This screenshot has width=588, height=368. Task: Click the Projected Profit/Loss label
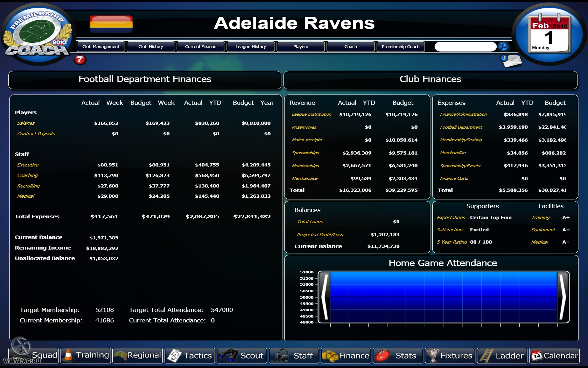pyautogui.click(x=320, y=235)
